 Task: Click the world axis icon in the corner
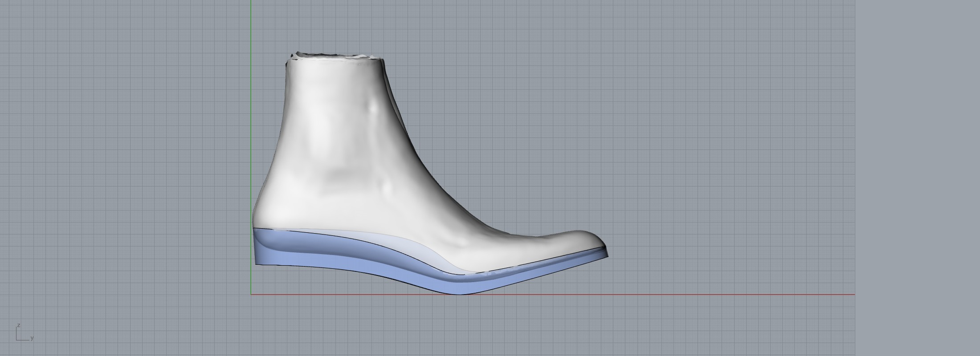[18, 339]
